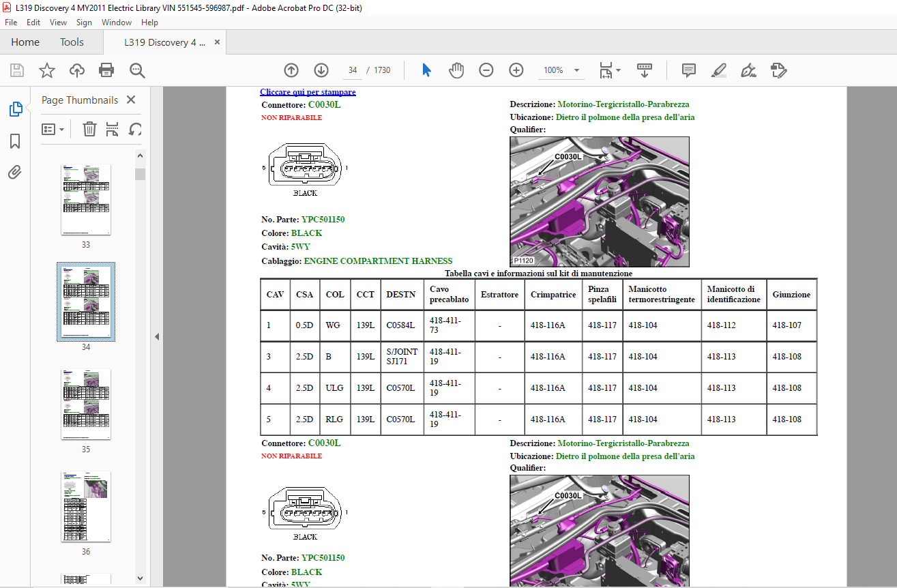
Task: Delete selected page trash icon
Action: [x=89, y=129]
